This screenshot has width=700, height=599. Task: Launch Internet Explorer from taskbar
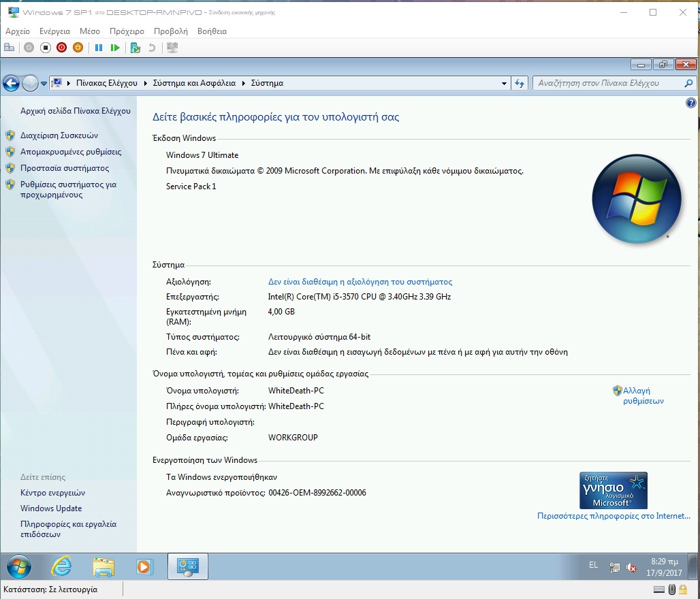click(61, 566)
